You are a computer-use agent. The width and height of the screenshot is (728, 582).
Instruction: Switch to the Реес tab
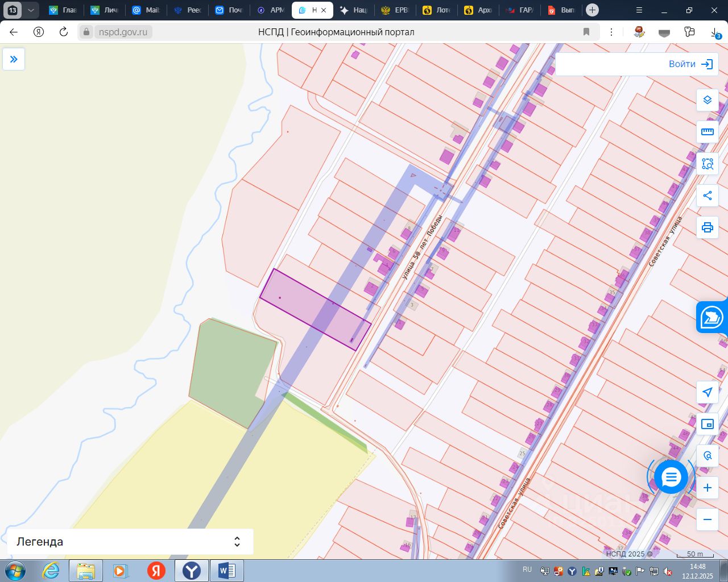click(x=188, y=10)
